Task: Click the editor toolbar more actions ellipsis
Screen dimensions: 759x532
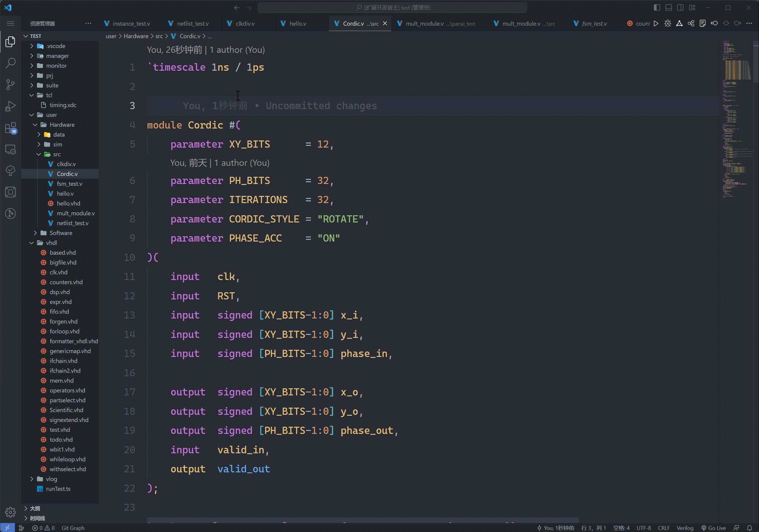Action: [x=749, y=24]
